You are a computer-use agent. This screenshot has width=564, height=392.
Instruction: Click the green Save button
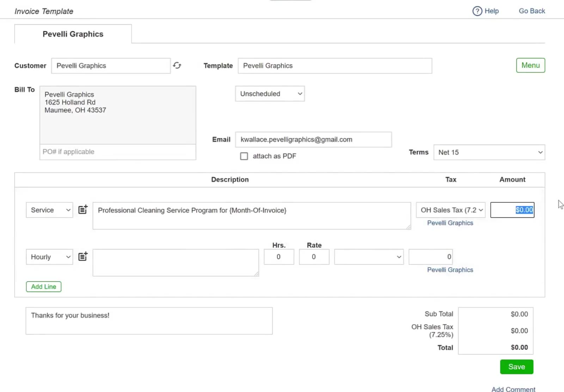pos(516,367)
